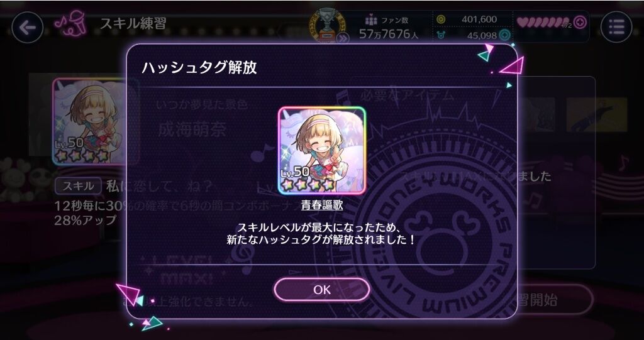
Task: Click the fan count people icon
Action: (x=371, y=19)
